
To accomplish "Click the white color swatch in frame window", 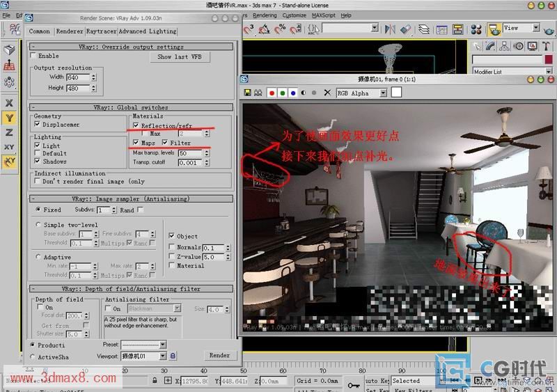I will coord(396,93).
